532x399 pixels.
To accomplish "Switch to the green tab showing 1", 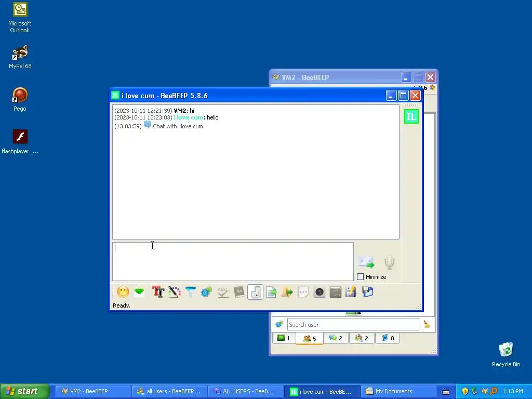I will pyautogui.click(x=284, y=338).
